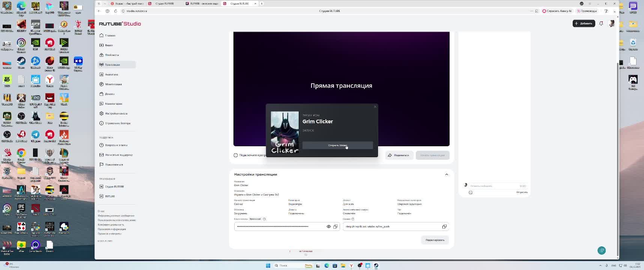Click the Редактировать button
Screen dimensions: 644x270
(435, 240)
